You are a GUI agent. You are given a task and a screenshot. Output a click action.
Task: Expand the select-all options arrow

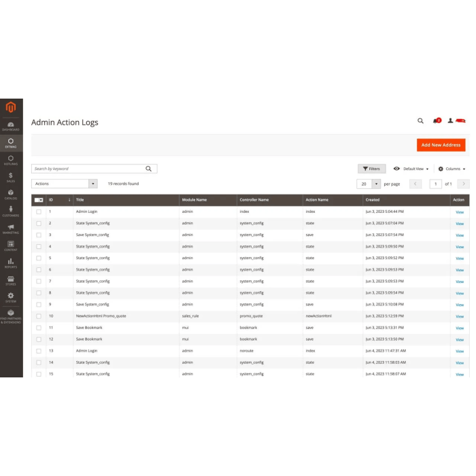[x=41, y=200]
